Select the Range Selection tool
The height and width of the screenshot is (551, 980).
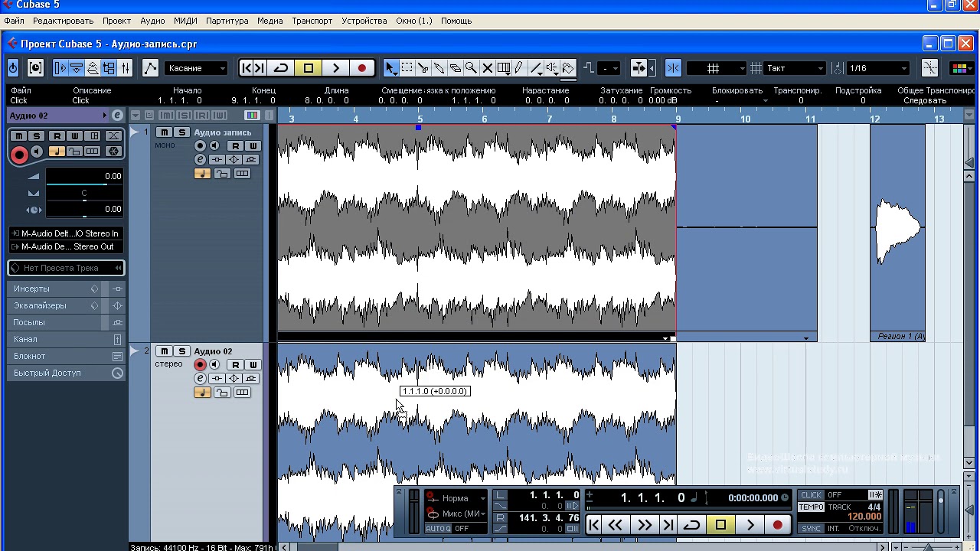coord(407,68)
